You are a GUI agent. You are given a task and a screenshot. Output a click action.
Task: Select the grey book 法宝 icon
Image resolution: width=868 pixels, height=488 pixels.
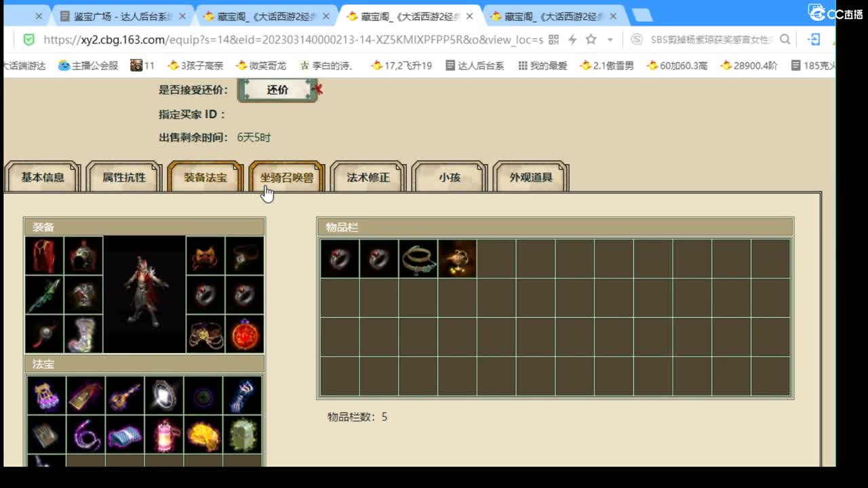click(x=47, y=434)
